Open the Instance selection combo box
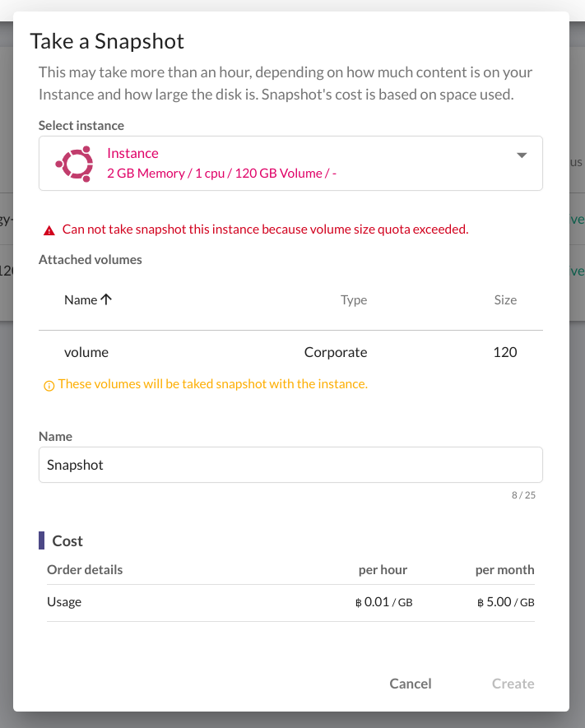The width and height of the screenshot is (585, 728). pyautogui.click(x=290, y=164)
